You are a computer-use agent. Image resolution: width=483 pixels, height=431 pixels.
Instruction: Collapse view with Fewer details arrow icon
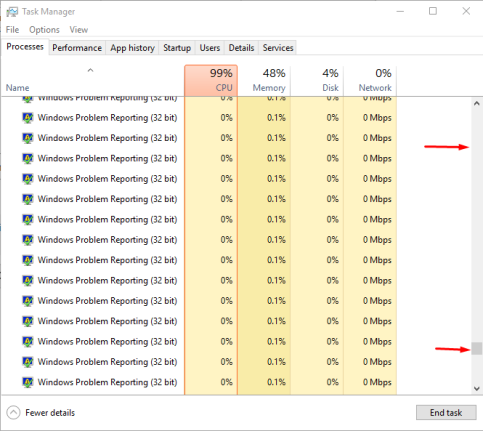(x=13, y=413)
